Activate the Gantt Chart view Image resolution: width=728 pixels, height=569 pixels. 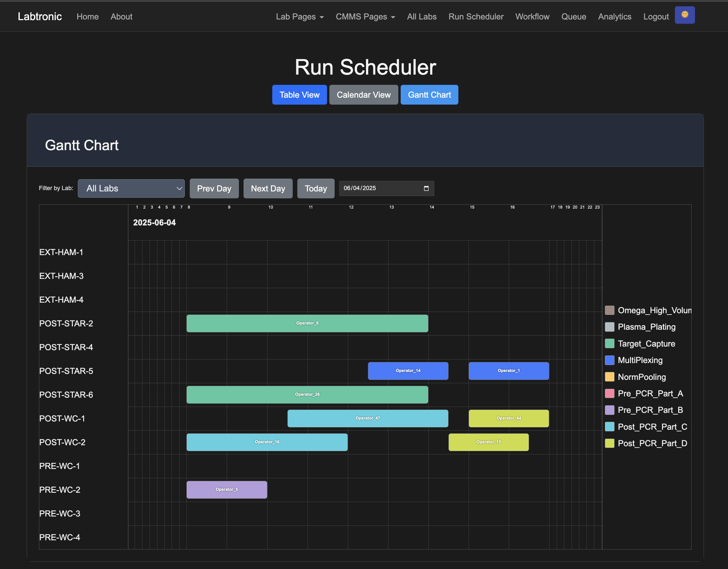429,95
